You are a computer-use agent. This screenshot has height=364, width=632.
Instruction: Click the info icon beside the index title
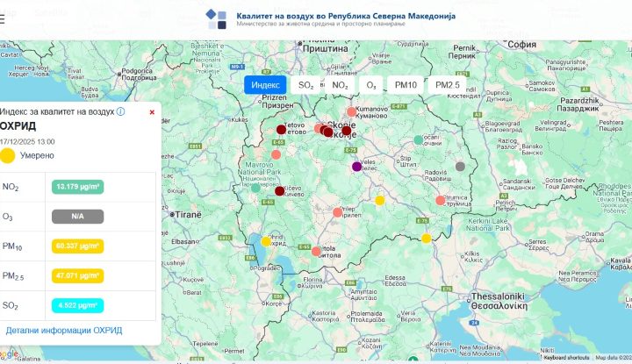(120, 112)
